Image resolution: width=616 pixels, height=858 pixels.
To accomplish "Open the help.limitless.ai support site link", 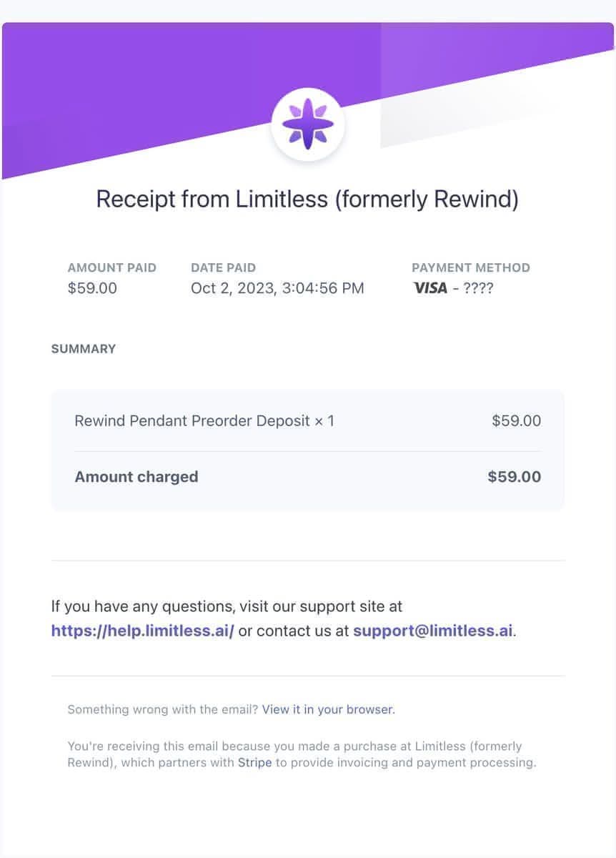I will 142,631.
